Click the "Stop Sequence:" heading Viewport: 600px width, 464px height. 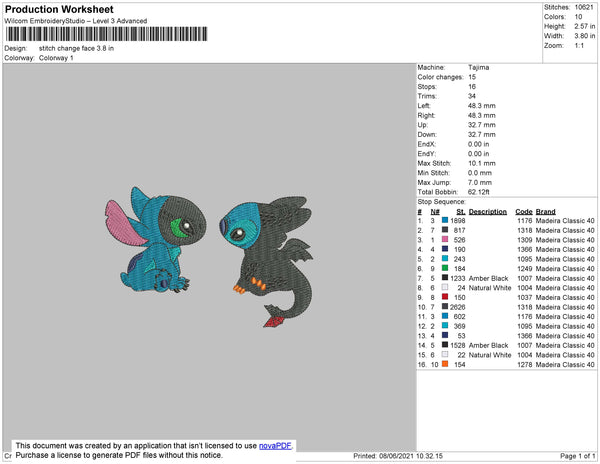click(x=442, y=202)
